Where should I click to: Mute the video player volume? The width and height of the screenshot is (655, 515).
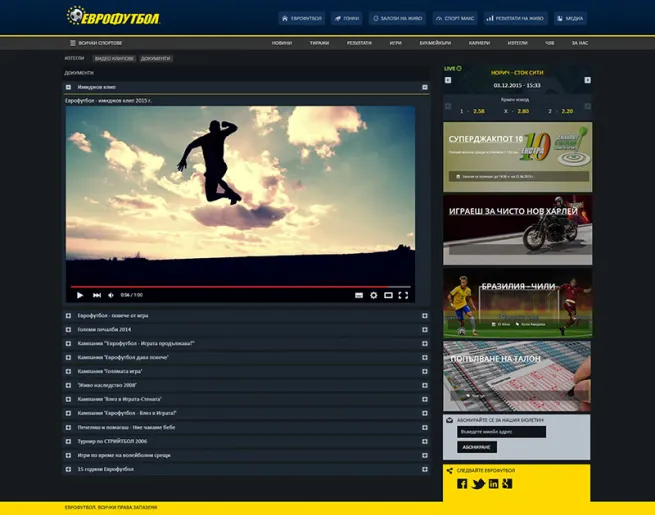click(x=111, y=295)
